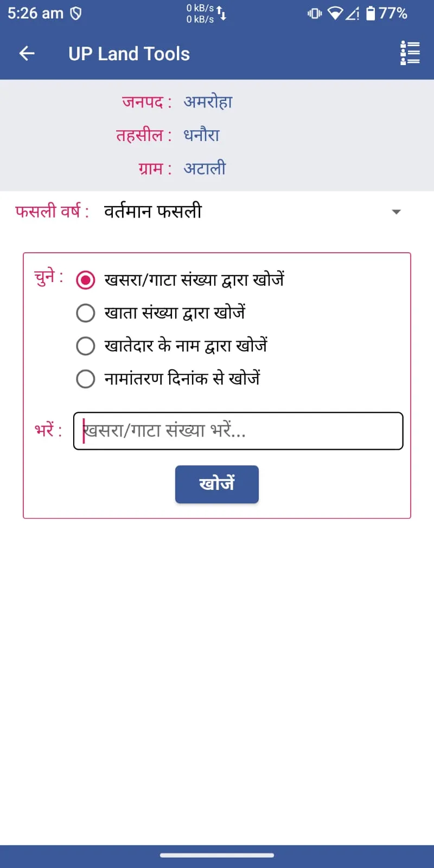This screenshot has height=868, width=434.
Task: Tap the जनपद value अमरोहा
Action: pyautogui.click(x=208, y=102)
